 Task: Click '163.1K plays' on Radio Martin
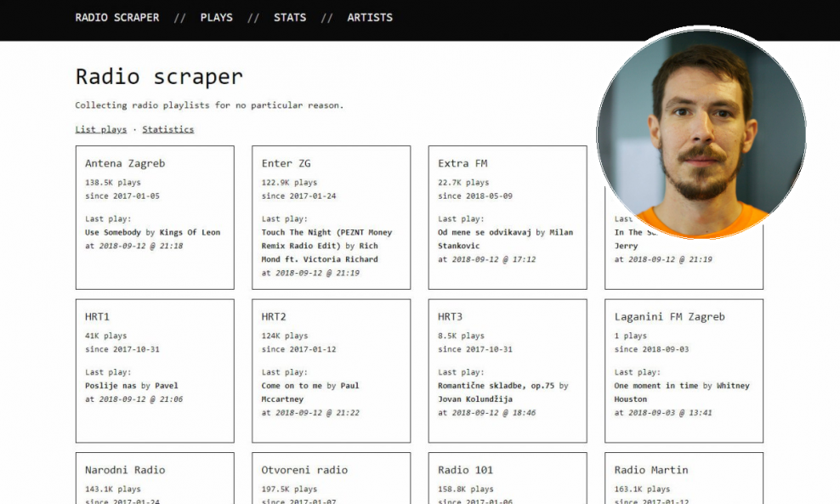[642, 489]
